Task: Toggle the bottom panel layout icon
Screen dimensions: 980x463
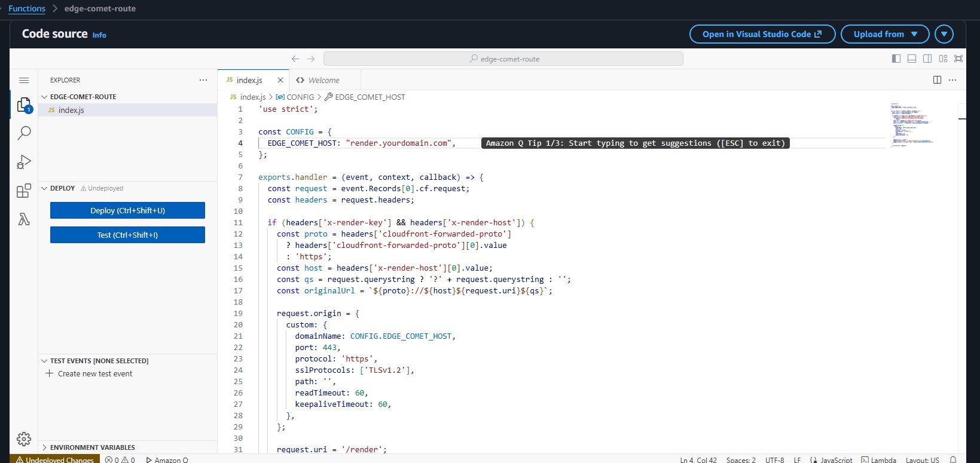Action: 912,59
